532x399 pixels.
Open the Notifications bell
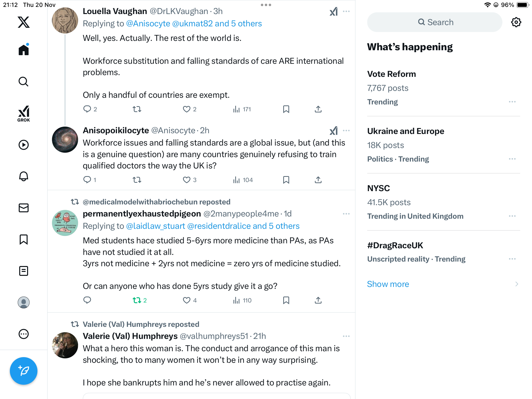point(24,176)
